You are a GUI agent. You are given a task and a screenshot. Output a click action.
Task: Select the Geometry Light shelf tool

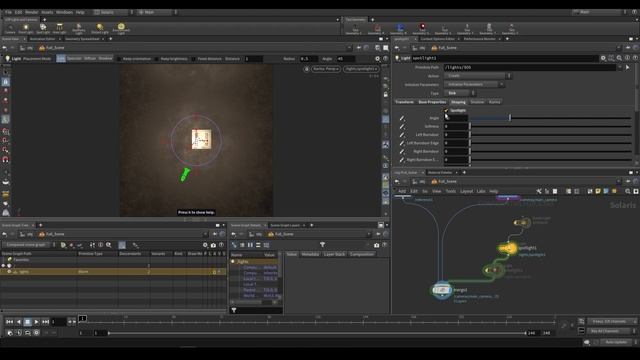coord(79,29)
